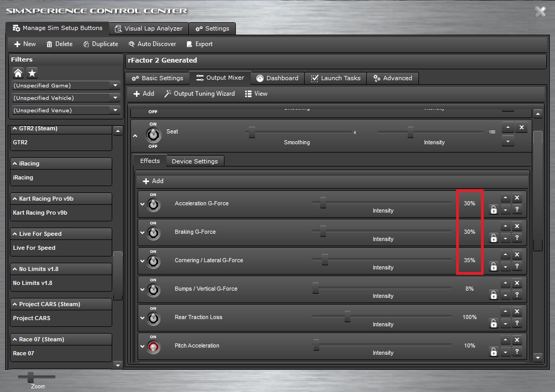Switch to Visual Lap Analyzer tab
Screen dimensions: 555x392
coord(148,28)
